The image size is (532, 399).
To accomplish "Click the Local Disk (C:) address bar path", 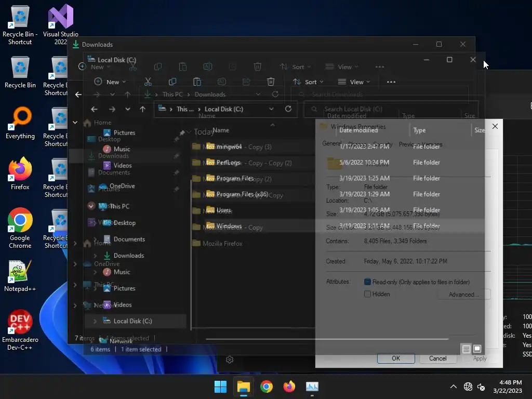I will coord(223,109).
